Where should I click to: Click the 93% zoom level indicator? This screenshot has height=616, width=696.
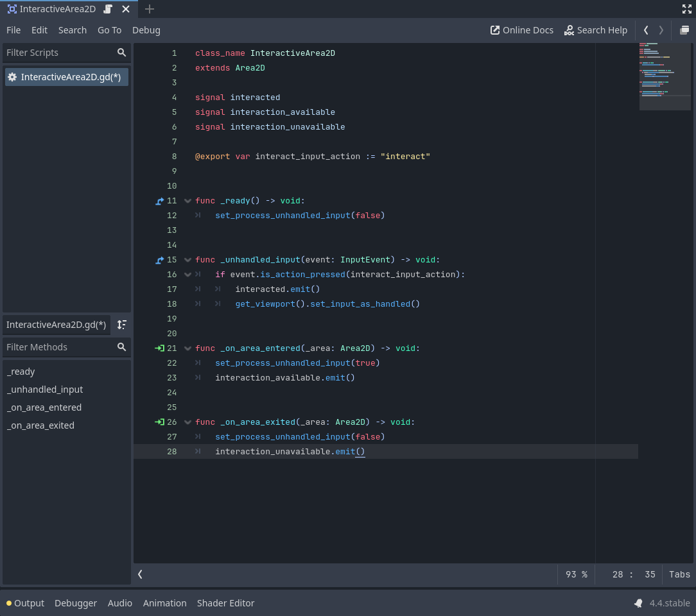click(x=576, y=574)
